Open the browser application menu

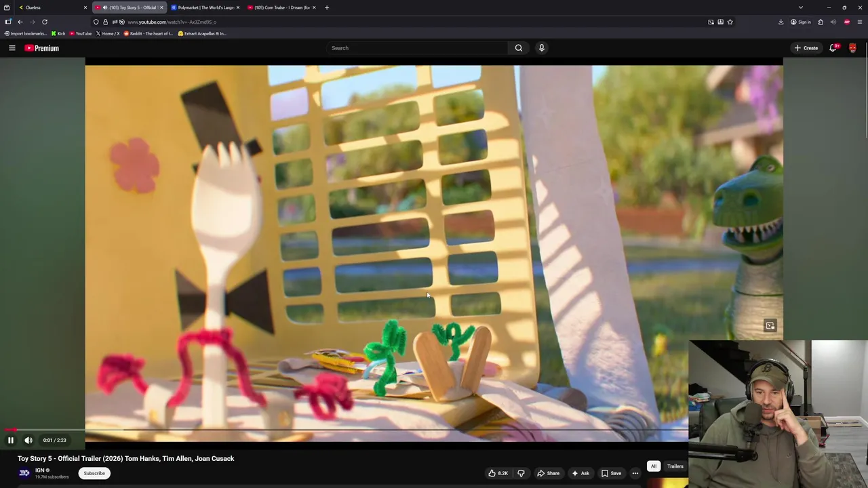[860, 22]
